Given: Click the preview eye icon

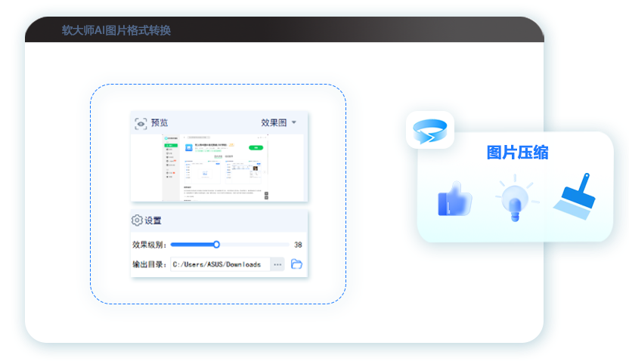Looking at the screenshot, I should [141, 123].
